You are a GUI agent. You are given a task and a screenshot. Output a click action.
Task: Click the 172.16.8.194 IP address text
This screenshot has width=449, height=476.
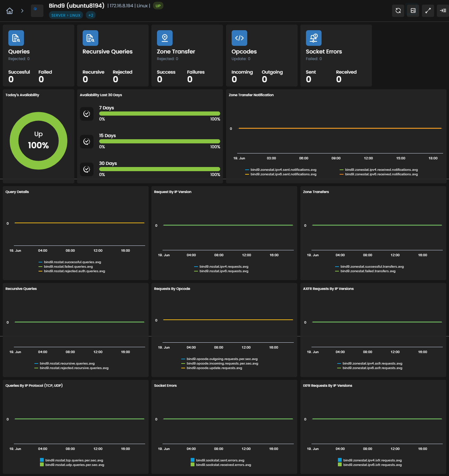point(122,6)
